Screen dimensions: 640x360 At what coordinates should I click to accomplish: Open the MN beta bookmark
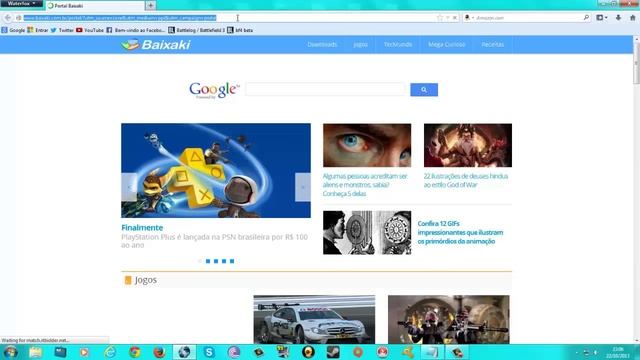(240, 30)
